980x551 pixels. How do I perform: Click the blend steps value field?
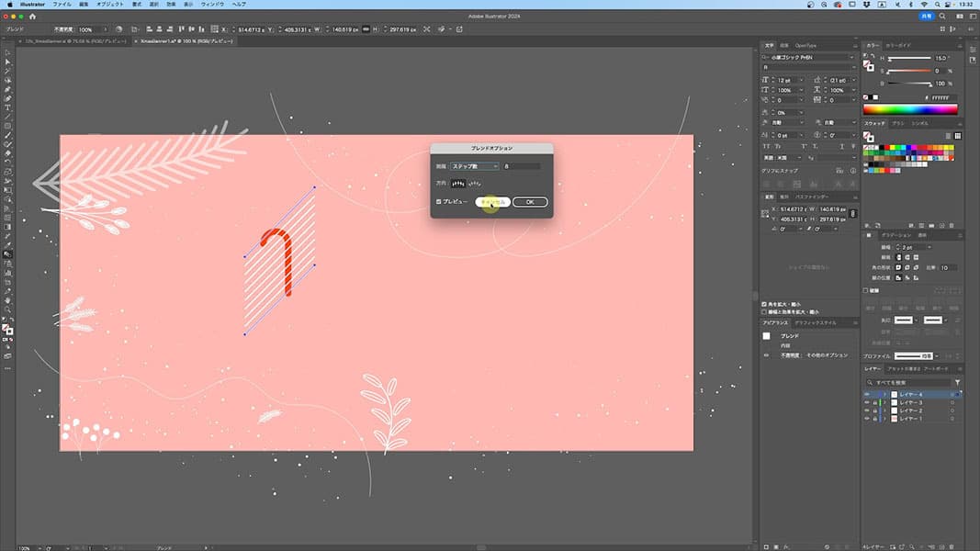[521, 166]
